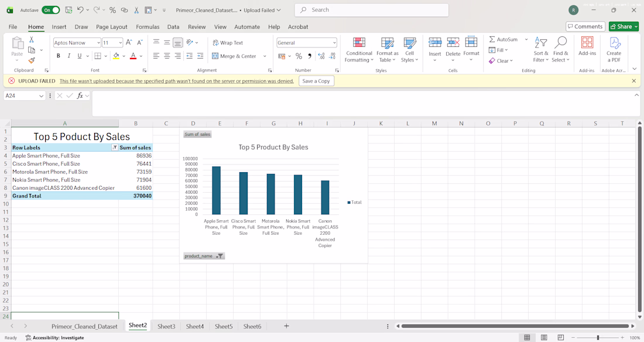This screenshot has width=644, height=342.
Task: Click the Cut scissors in Clipboard group
Action: pyautogui.click(x=31, y=39)
